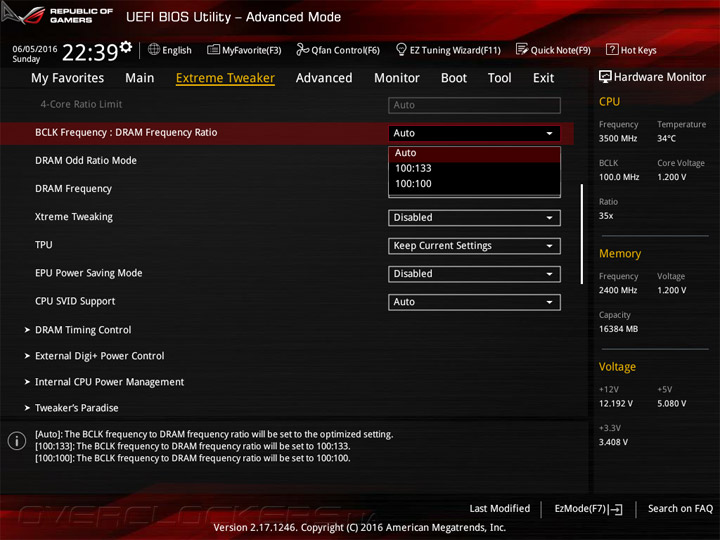Choose 100:133 ratio option

(x=474, y=169)
